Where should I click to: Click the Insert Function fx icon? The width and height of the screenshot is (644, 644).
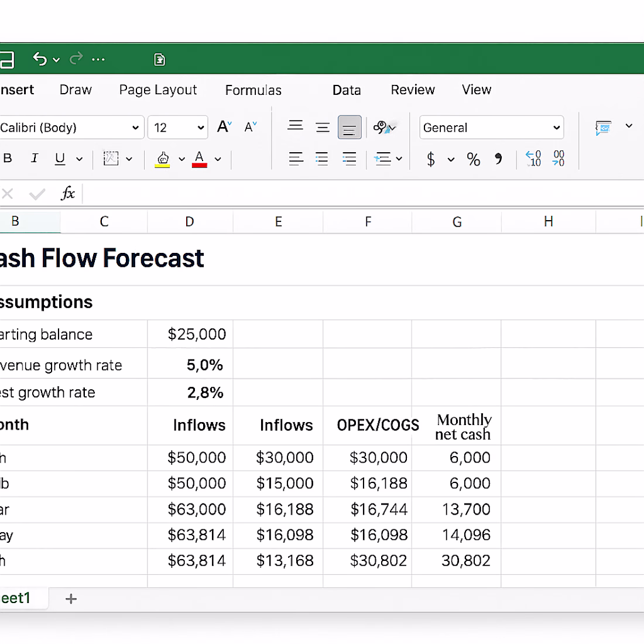[68, 193]
